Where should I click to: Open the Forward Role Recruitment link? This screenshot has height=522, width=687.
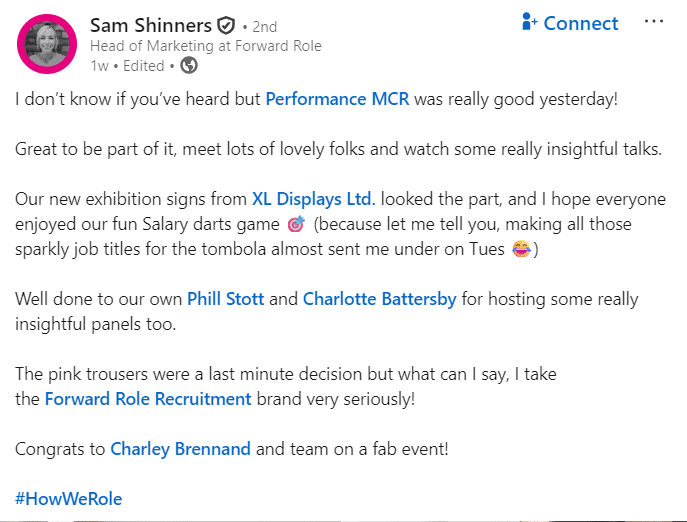(x=148, y=399)
